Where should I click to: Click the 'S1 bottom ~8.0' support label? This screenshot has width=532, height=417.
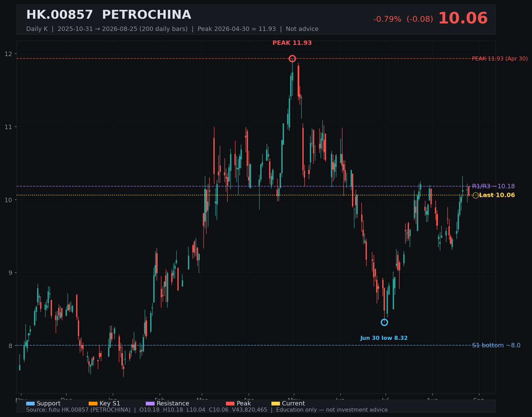pyautogui.click(x=496, y=345)
